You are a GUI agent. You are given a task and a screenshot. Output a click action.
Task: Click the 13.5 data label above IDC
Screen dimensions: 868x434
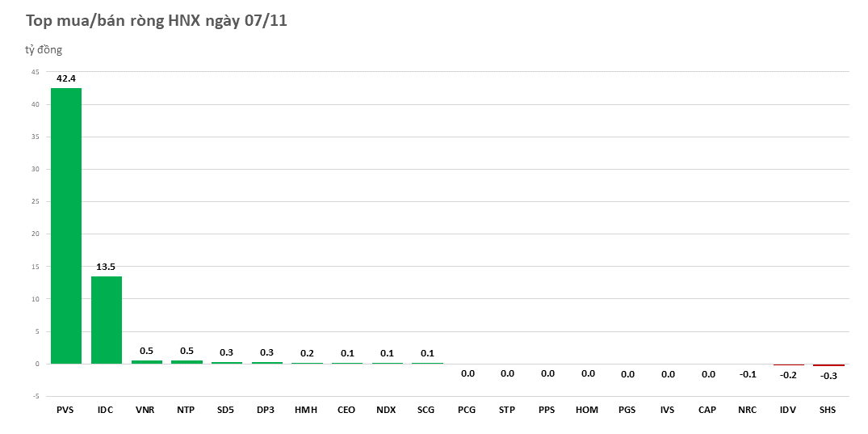pyautogui.click(x=106, y=266)
